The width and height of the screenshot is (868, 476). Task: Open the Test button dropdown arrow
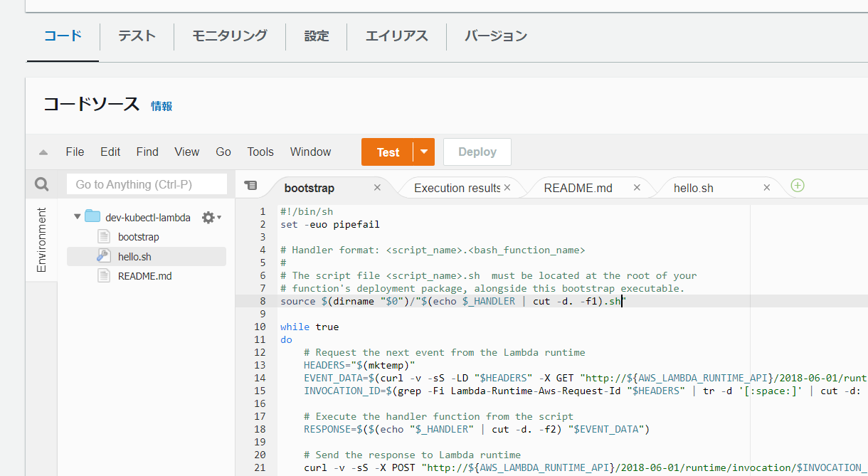(x=424, y=152)
